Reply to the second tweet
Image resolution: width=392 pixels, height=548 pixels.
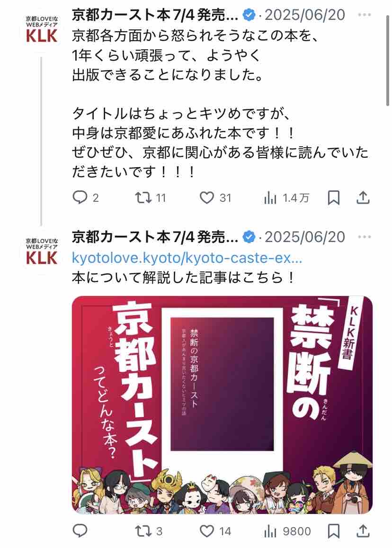[80, 531]
